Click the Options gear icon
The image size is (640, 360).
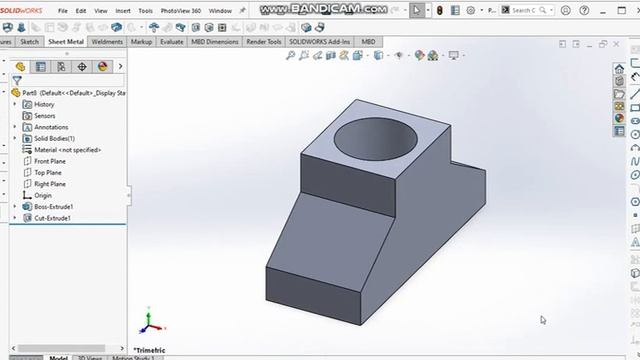pyautogui.click(x=471, y=11)
